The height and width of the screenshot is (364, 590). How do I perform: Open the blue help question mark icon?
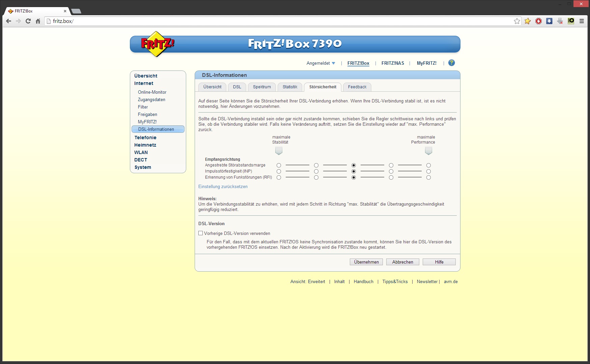click(452, 63)
